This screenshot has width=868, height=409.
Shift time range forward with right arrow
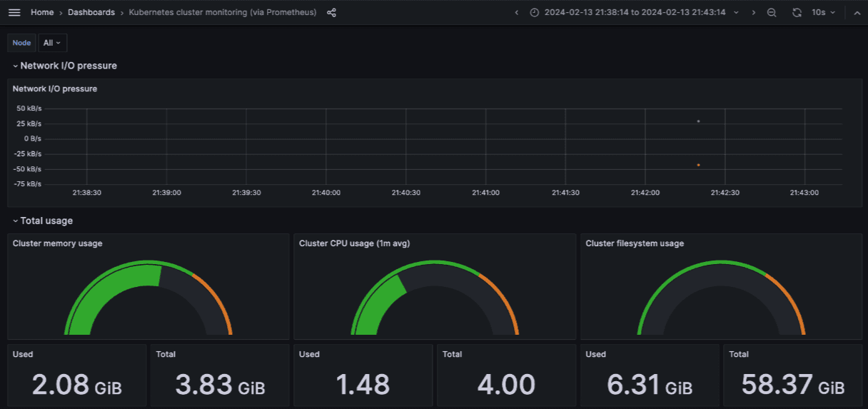click(753, 13)
